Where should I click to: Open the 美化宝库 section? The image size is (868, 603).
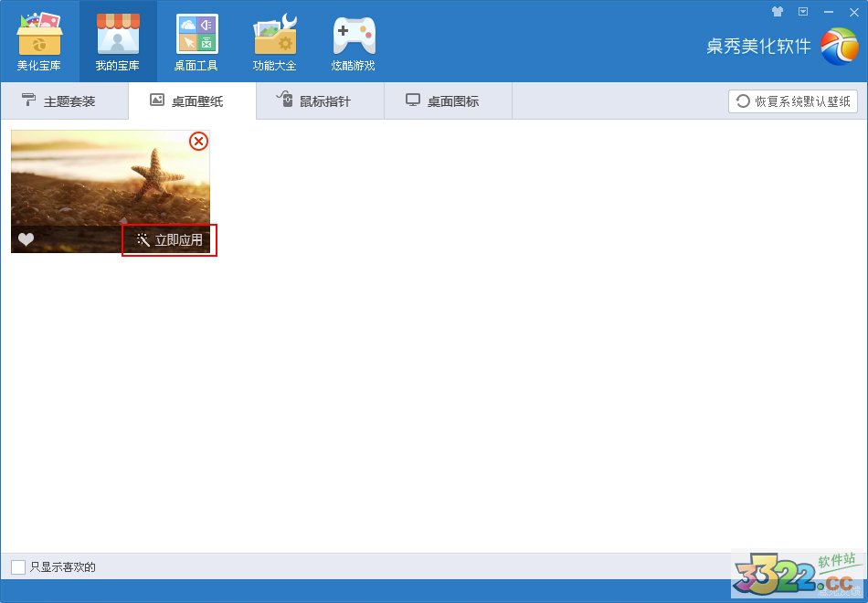38,41
